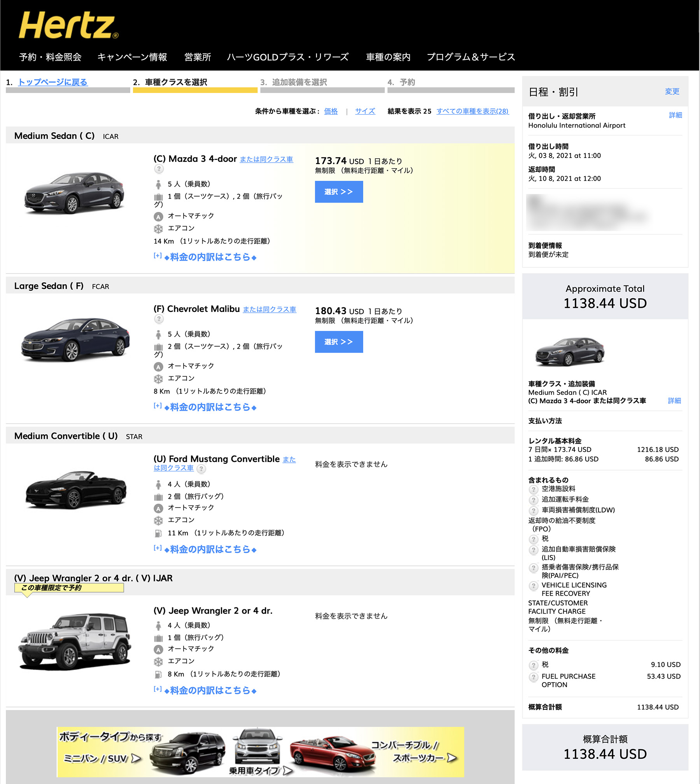
Task: Click help icon next to 空港施設料
Action: point(534,489)
